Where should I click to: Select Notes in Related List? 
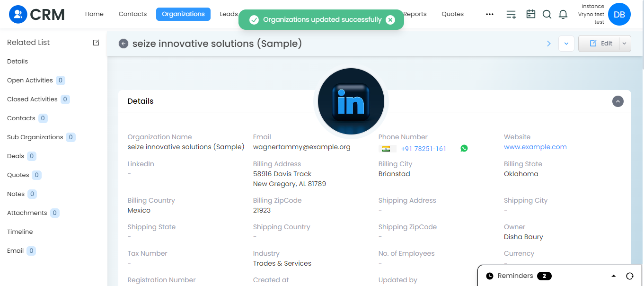click(16, 194)
